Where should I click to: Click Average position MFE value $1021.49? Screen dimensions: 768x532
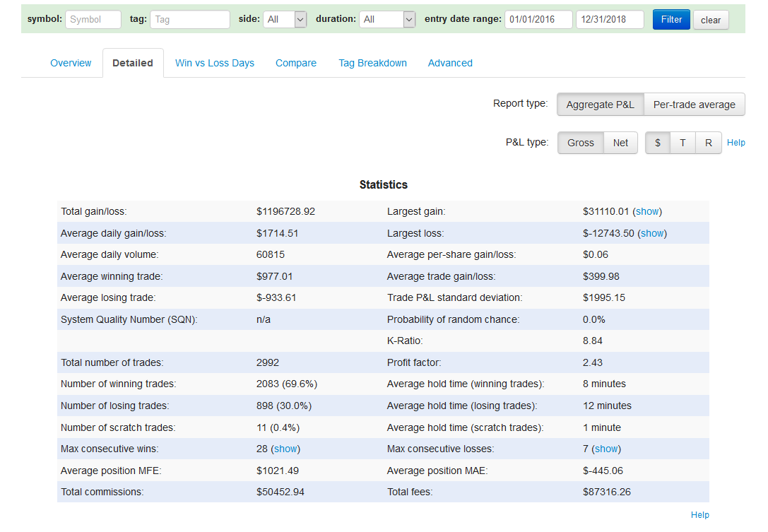[277, 471]
